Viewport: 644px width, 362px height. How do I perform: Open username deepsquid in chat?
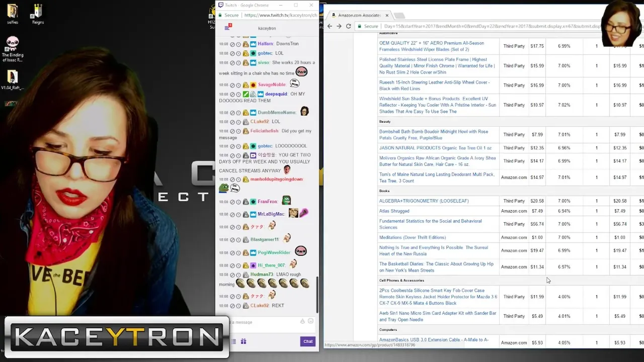(276, 94)
